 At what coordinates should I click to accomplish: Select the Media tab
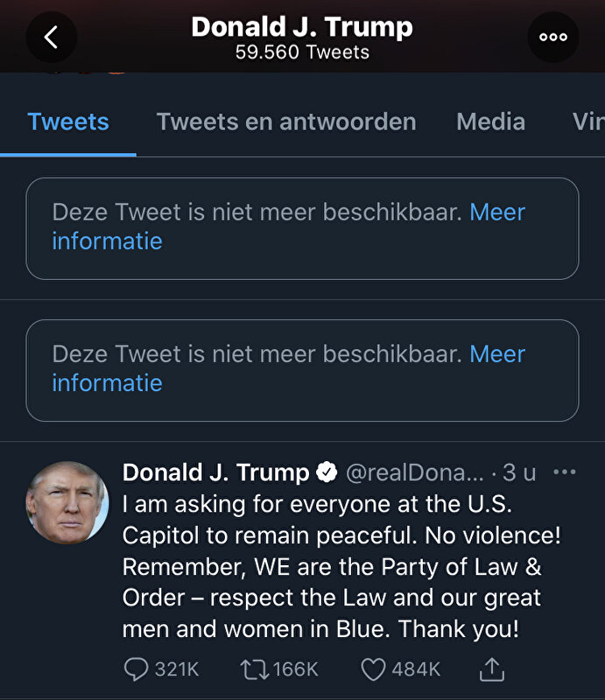click(x=490, y=122)
